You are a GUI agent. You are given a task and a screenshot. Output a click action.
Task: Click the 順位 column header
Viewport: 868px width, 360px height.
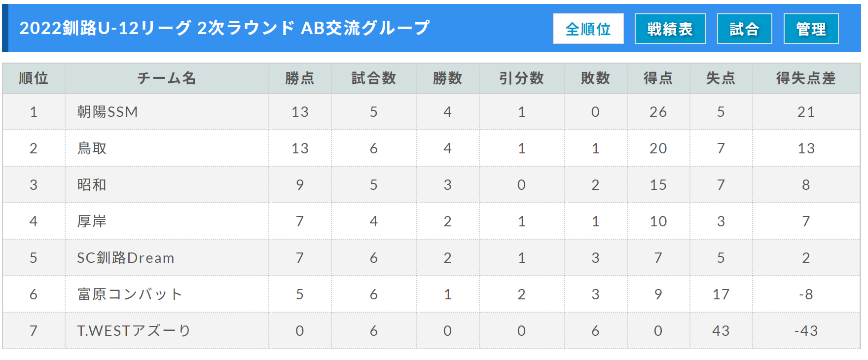tap(34, 78)
